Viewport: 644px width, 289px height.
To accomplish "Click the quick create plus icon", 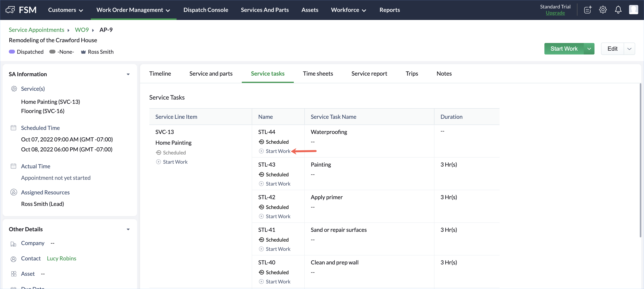I will click(x=588, y=10).
